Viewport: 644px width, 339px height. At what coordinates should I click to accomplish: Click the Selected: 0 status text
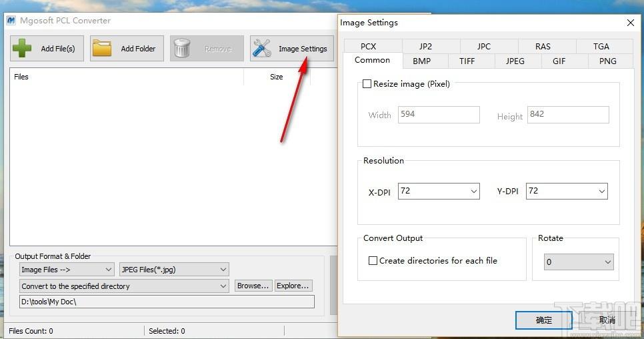(167, 331)
